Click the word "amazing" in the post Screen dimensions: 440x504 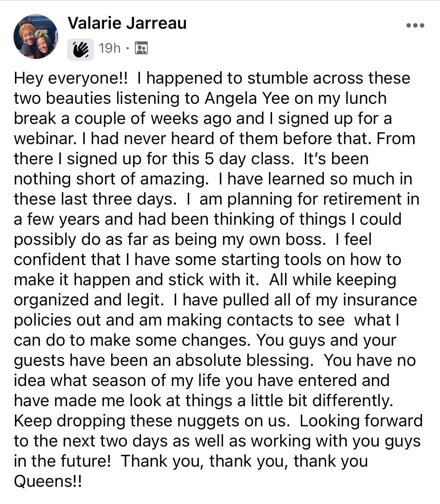[174, 179]
